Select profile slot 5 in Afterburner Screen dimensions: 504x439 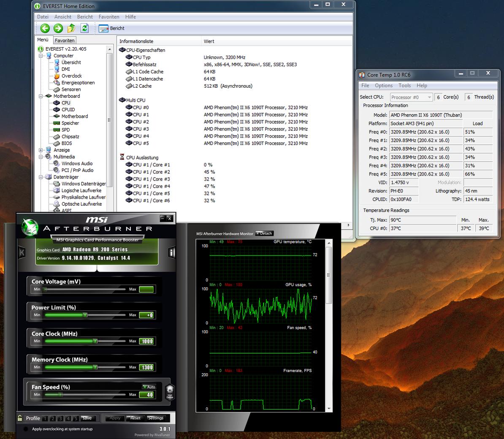[x=76, y=418]
